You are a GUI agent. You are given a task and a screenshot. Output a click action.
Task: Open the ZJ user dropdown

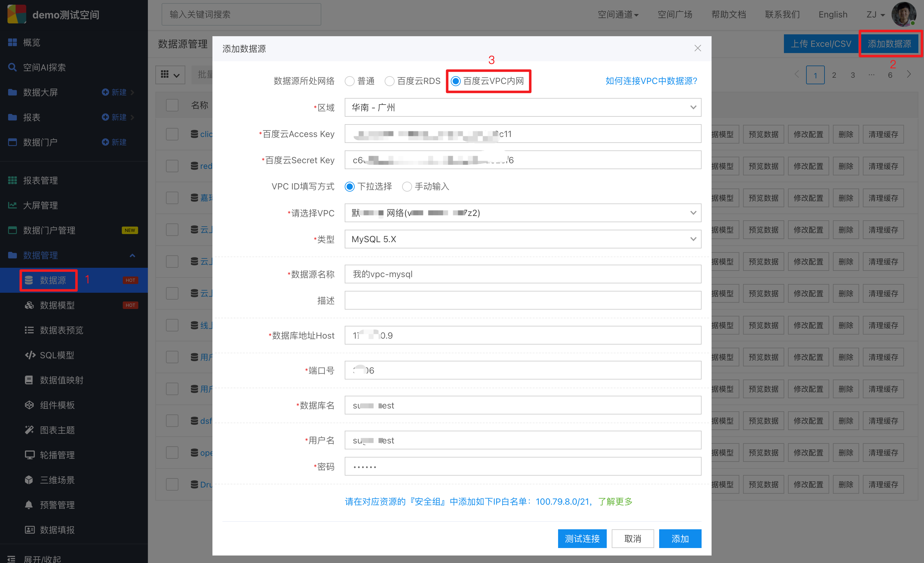click(x=876, y=15)
